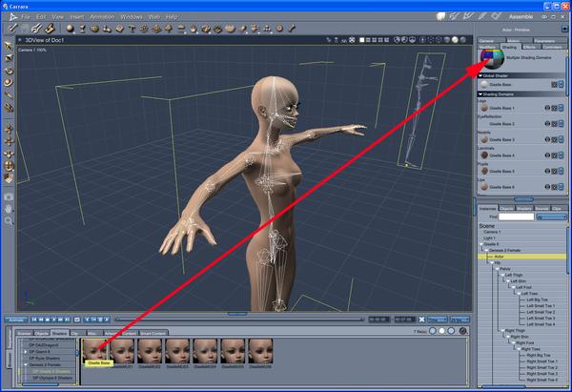The width and height of the screenshot is (572, 392).
Task: Open the Edit menu
Action: click(41, 17)
